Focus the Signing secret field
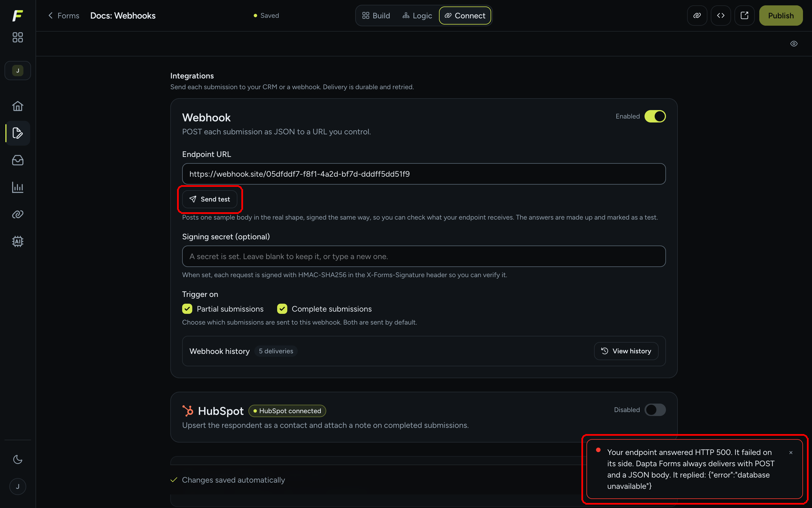 (424, 256)
